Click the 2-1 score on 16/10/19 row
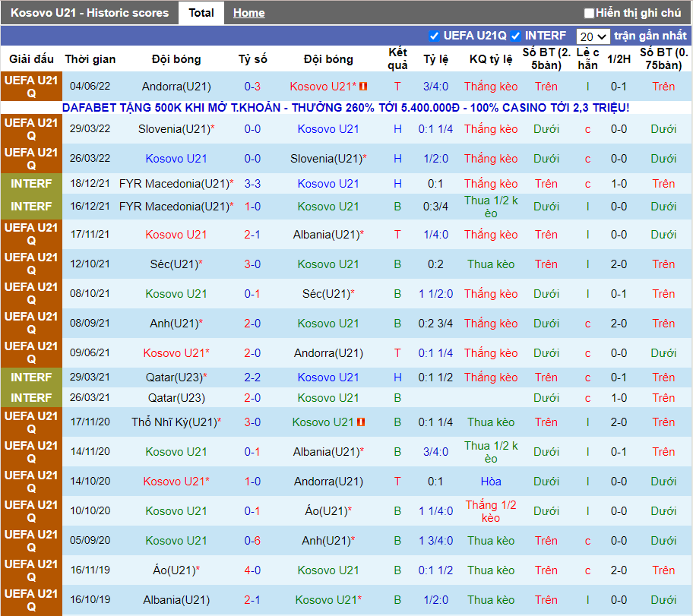693x616 pixels. pos(252,599)
